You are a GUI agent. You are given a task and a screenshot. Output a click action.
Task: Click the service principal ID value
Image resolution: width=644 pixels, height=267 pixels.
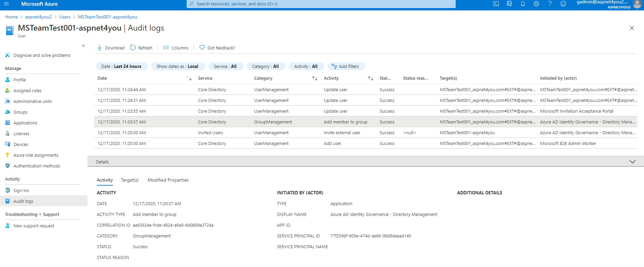click(x=371, y=236)
